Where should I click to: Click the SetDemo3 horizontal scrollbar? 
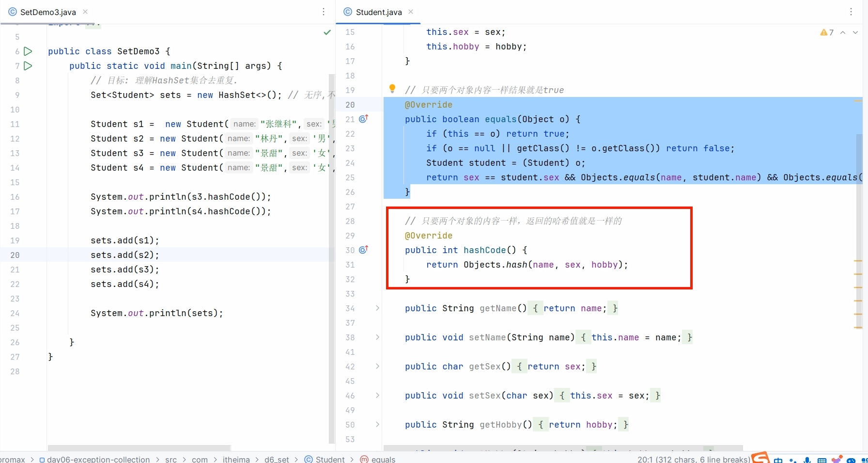pyautogui.click(x=139, y=448)
